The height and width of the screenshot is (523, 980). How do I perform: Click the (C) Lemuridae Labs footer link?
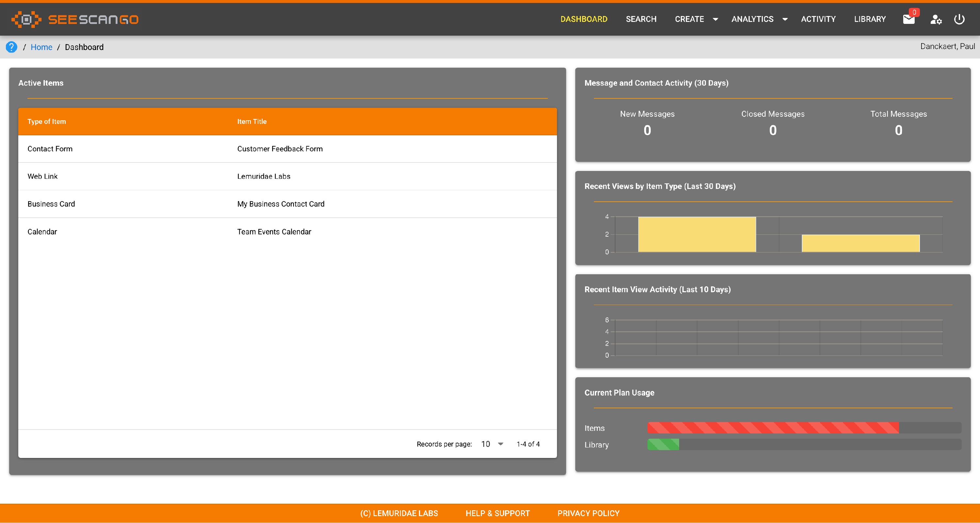[399, 513]
